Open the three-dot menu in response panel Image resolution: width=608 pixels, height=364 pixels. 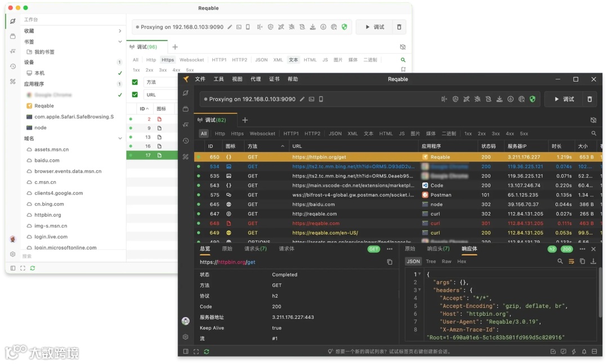click(583, 249)
